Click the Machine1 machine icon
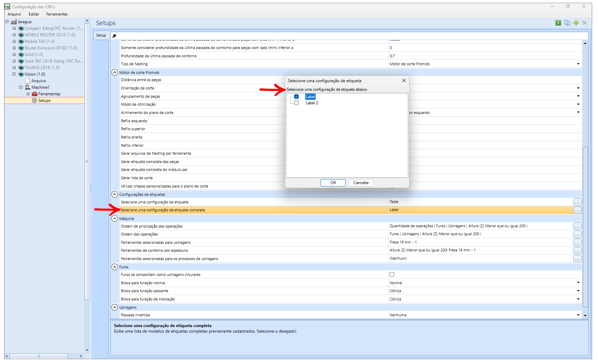Screen dimensions: 598x364 point(28,87)
